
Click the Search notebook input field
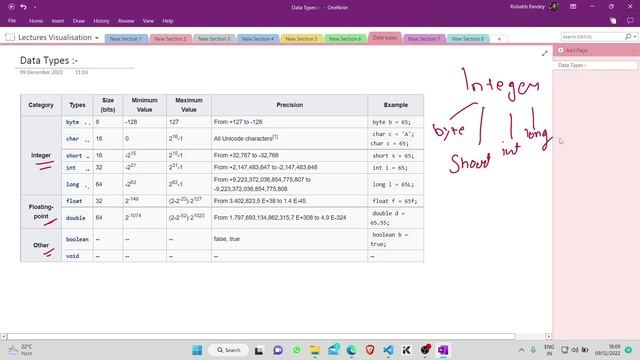(x=592, y=37)
